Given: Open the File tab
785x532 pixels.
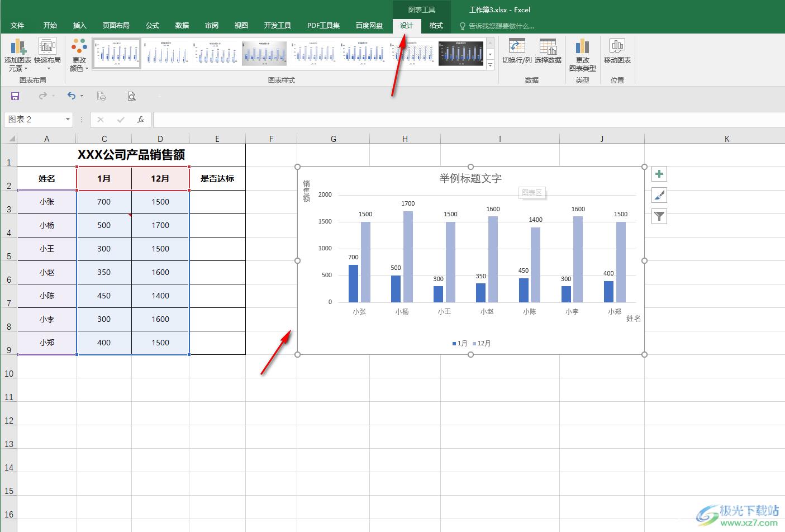Looking at the screenshot, I should coord(17,26).
